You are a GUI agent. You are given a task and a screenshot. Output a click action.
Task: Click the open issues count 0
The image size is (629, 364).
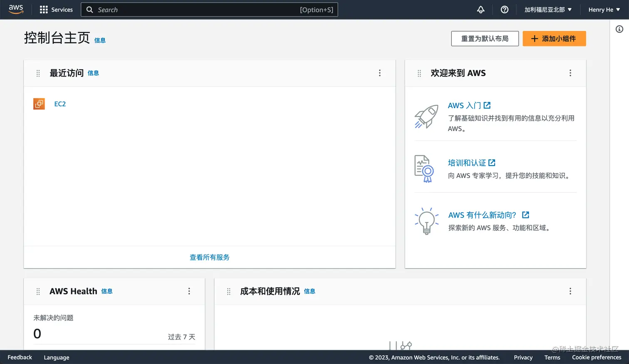point(37,334)
